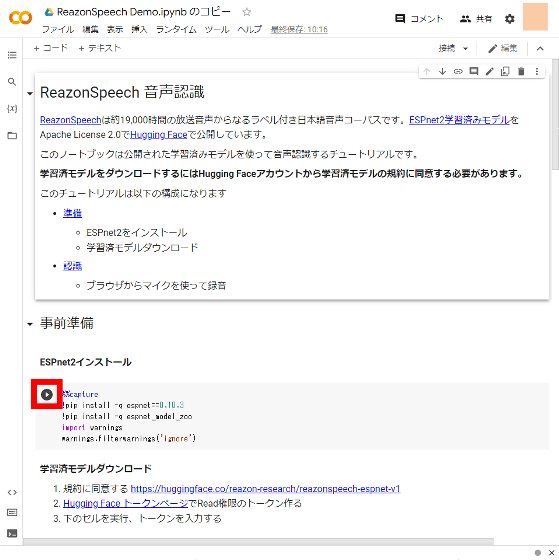559x560 pixels.
Task: Open the code snippets icon in sidebar
Action: tap(12, 492)
